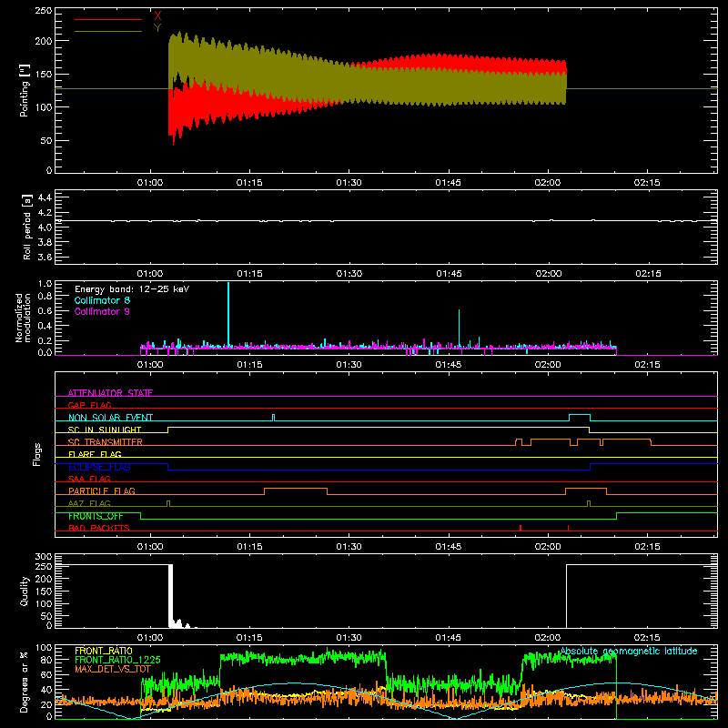Click the NON_SOLAR_EVENT flag label
Viewport: 728px width, 728px height.
(110, 418)
